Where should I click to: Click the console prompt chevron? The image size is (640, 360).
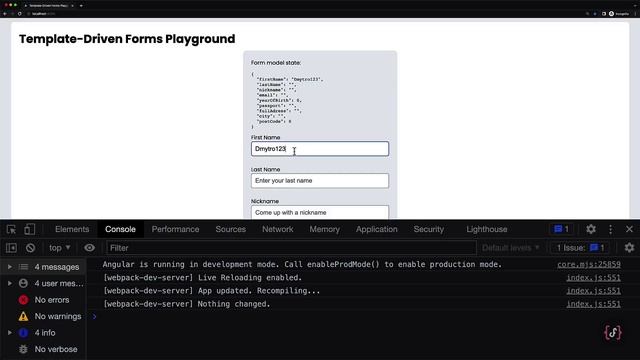click(94, 316)
